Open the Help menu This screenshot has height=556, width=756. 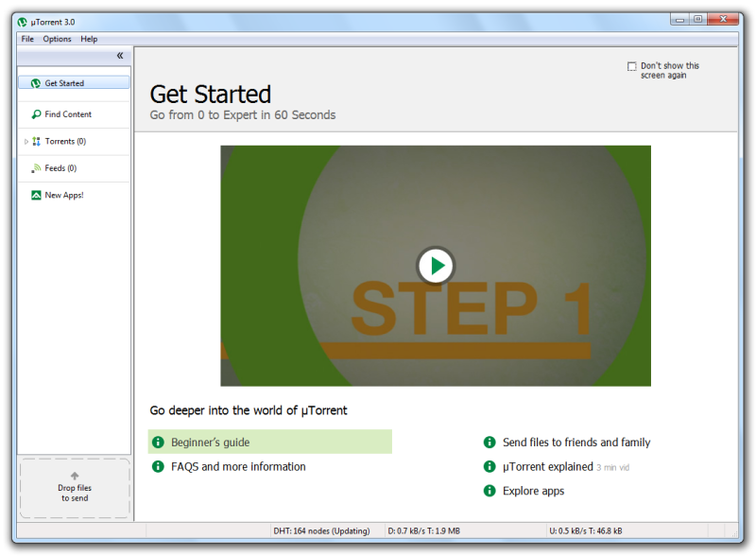[x=89, y=39]
